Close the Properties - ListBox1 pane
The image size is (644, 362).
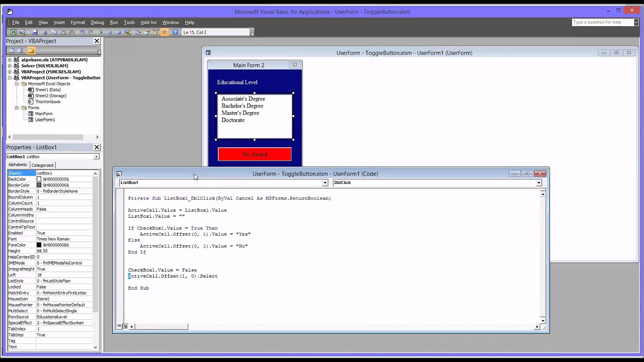(x=97, y=147)
